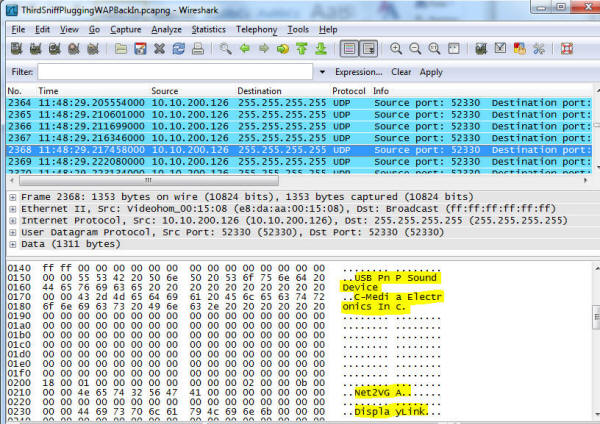The width and height of the screenshot is (600, 424).
Task: Sort packets by the Source column
Action: click(165, 91)
